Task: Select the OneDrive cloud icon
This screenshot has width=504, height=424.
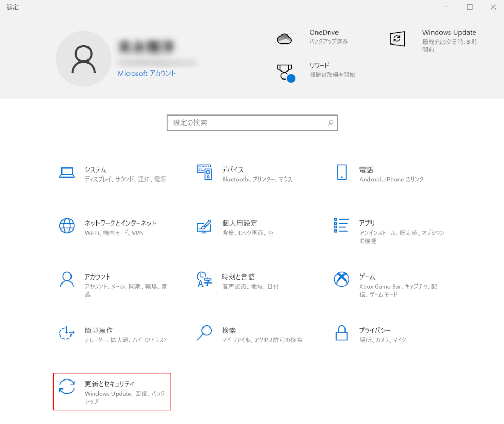Action: [284, 39]
